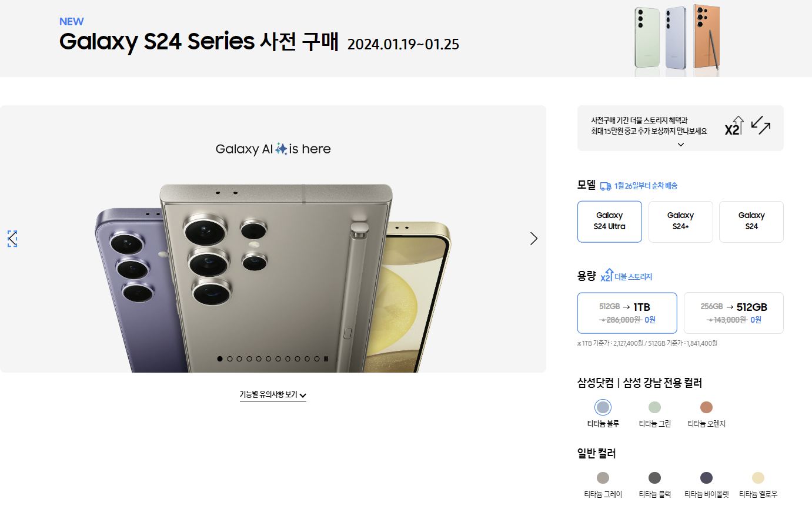Select the Galaxy S24+ model option
This screenshot has width=812, height=509.
[x=680, y=222]
